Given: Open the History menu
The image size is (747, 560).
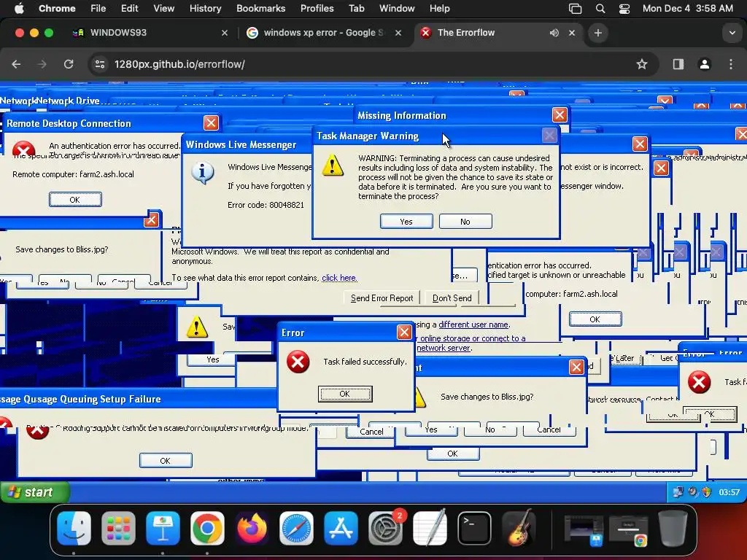Looking at the screenshot, I should tap(205, 9).
